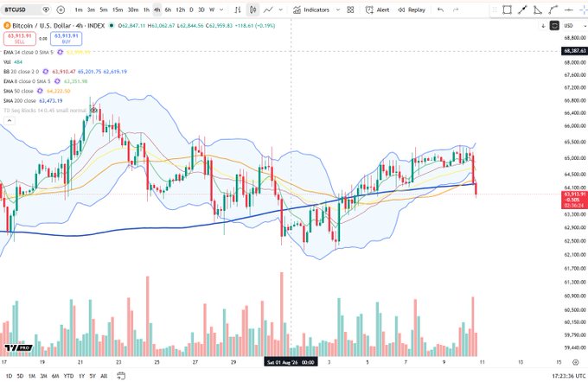Viewport: 588px width, 382px height.
Task: Create an Alert
Action: [x=377, y=10]
